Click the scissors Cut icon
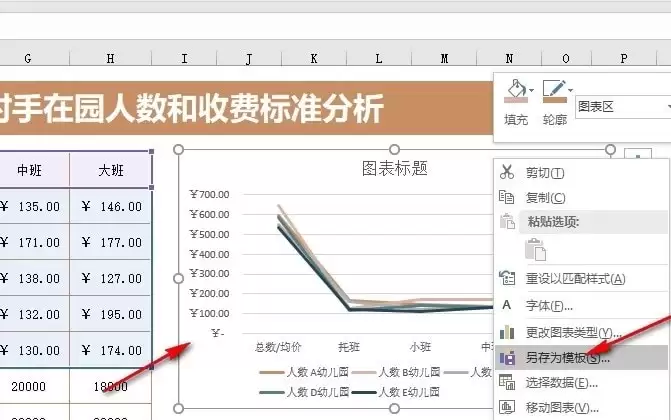The width and height of the screenshot is (671, 420). (507, 172)
